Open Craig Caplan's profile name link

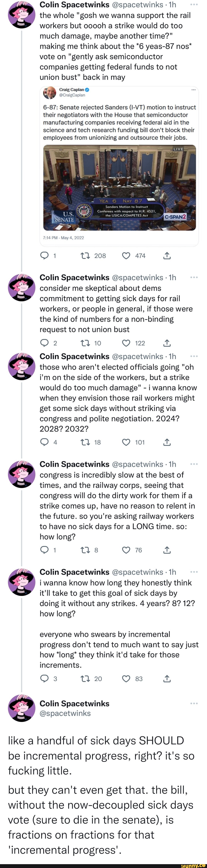pos(72,90)
